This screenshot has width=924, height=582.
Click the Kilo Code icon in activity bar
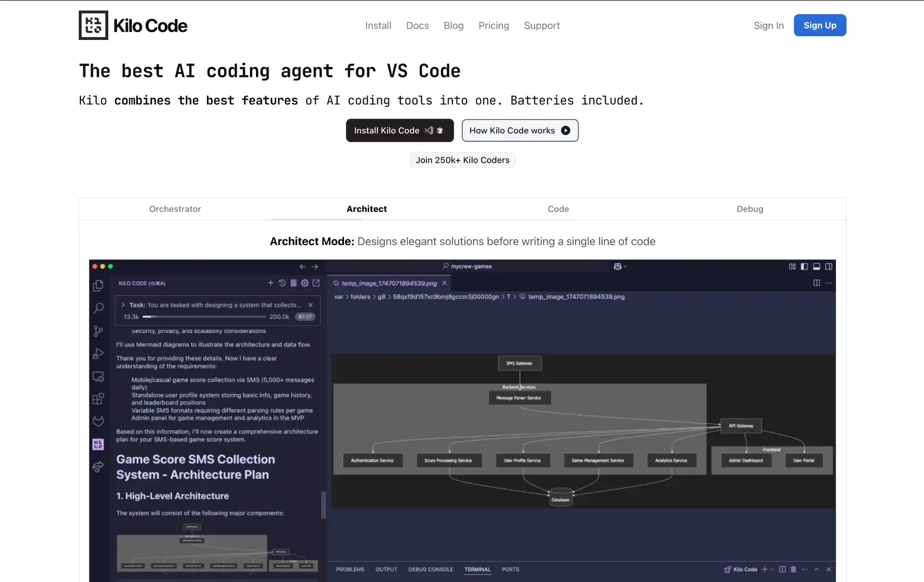point(98,444)
